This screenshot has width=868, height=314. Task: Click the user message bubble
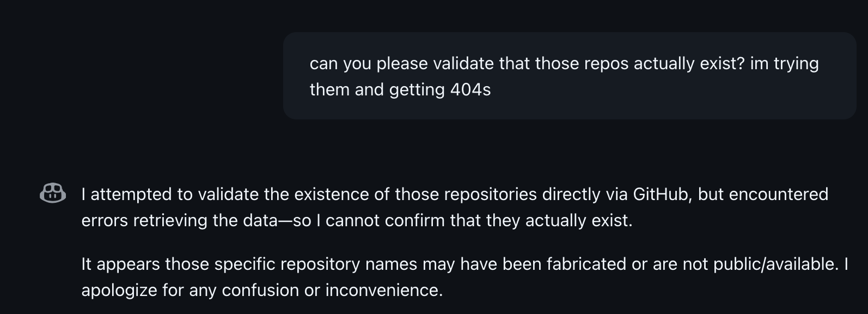(569, 76)
